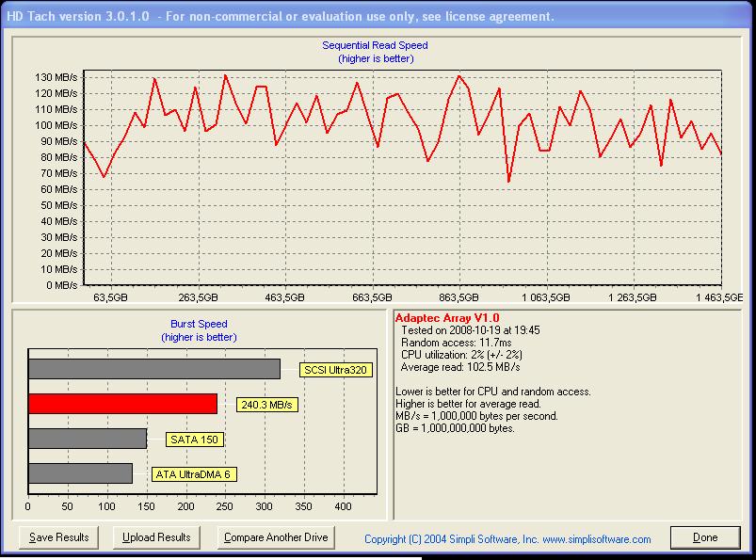Click the 863,5GB axis marker
The height and width of the screenshot is (560, 756).
458,297
